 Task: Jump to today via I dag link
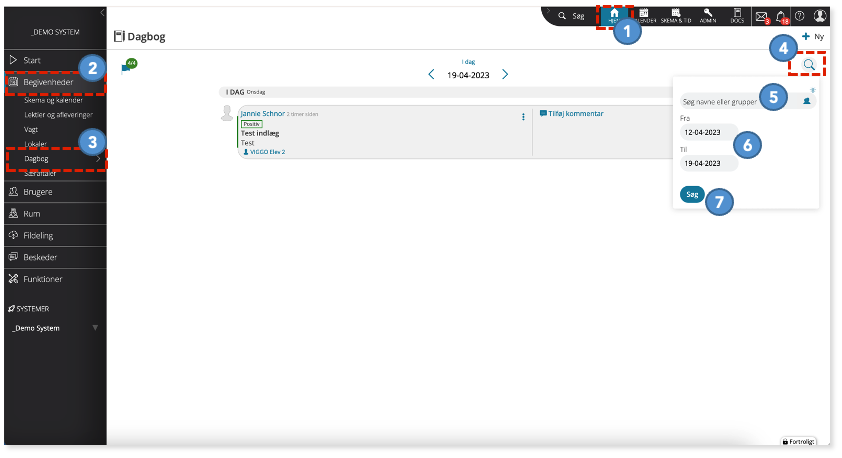tap(468, 62)
